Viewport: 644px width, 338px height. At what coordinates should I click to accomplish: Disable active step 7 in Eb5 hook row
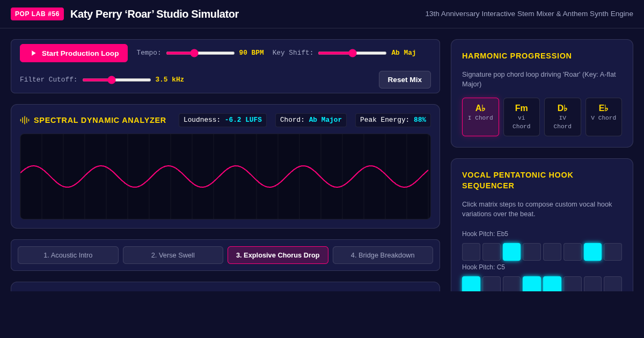tap(592, 252)
